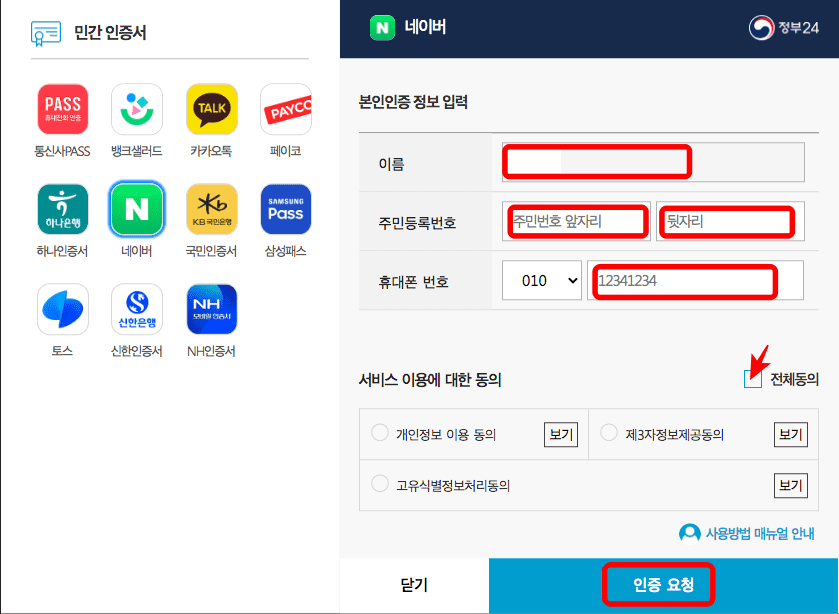The width and height of the screenshot is (839, 614).
Task: Select 개인정보 이용 동의 radio button
Action: (x=380, y=433)
